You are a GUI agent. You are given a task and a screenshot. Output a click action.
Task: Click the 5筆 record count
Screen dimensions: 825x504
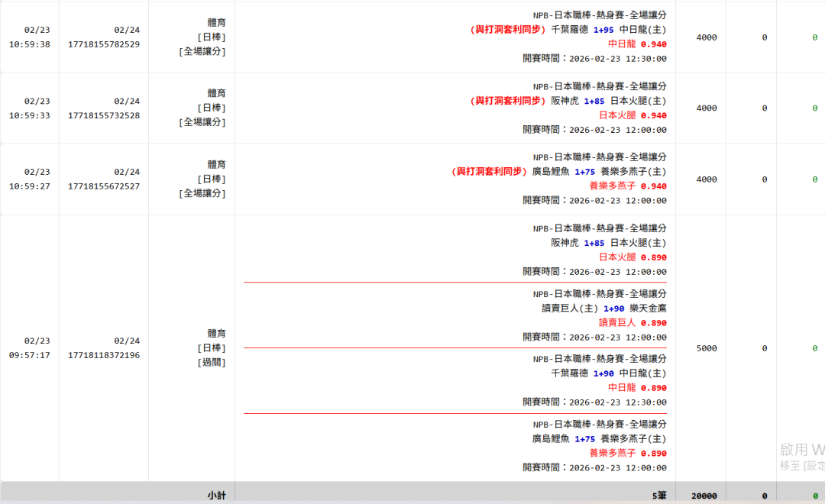(659, 496)
